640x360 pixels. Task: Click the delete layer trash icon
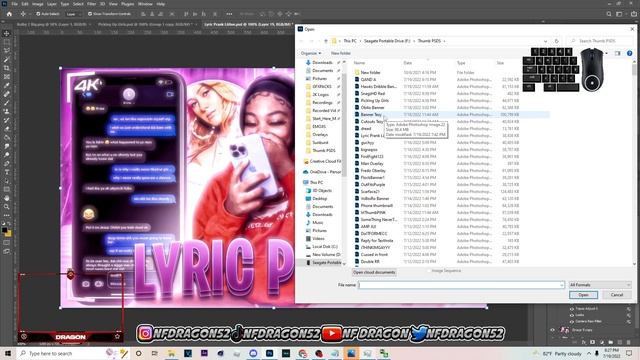tap(629, 342)
